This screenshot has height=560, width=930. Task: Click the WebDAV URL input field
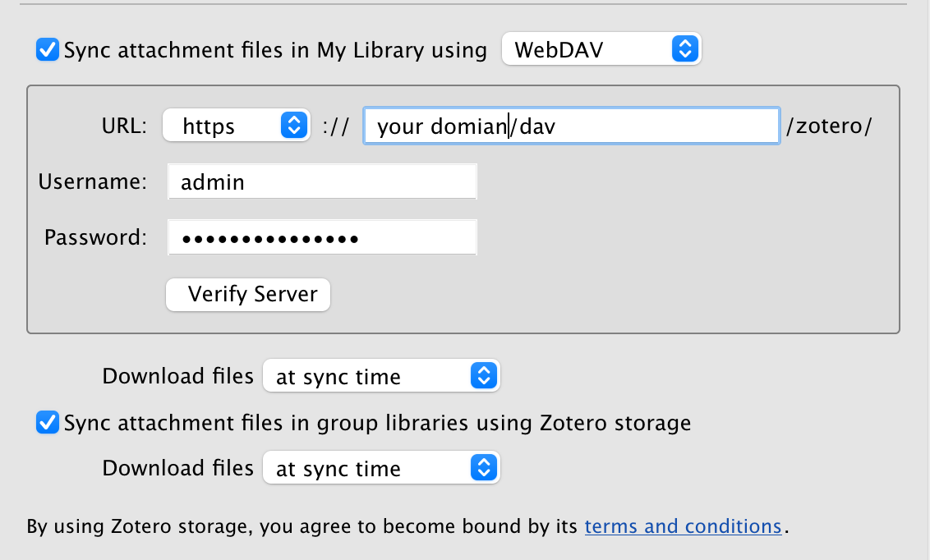[571, 126]
